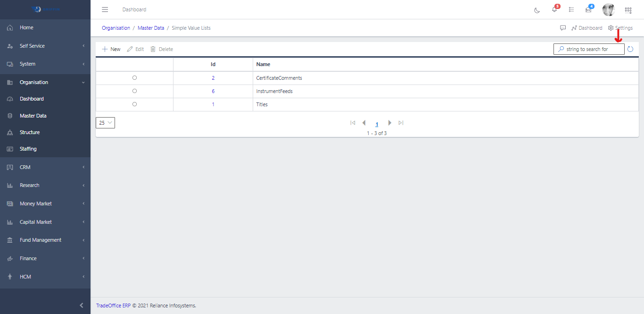Image resolution: width=644 pixels, height=314 pixels.
Task: Open the task list icon in header
Action: [571, 10]
